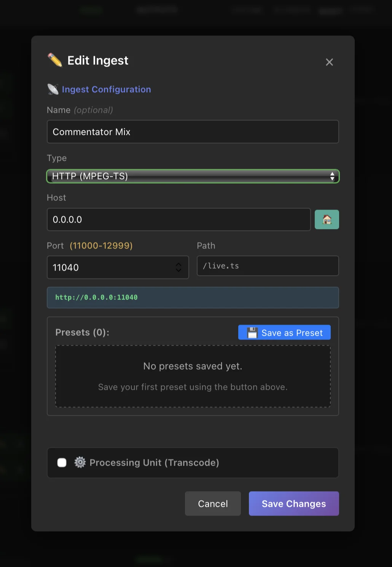Click the arrows on the Type selector
The height and width of the screenshot is (567, 392).
[x=332, y=176]
